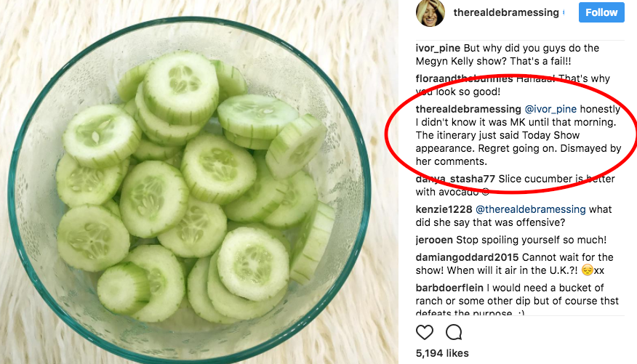Screen dimensions: 637x364
Task: Like the post with the heart icon
Action: (425, 333)
